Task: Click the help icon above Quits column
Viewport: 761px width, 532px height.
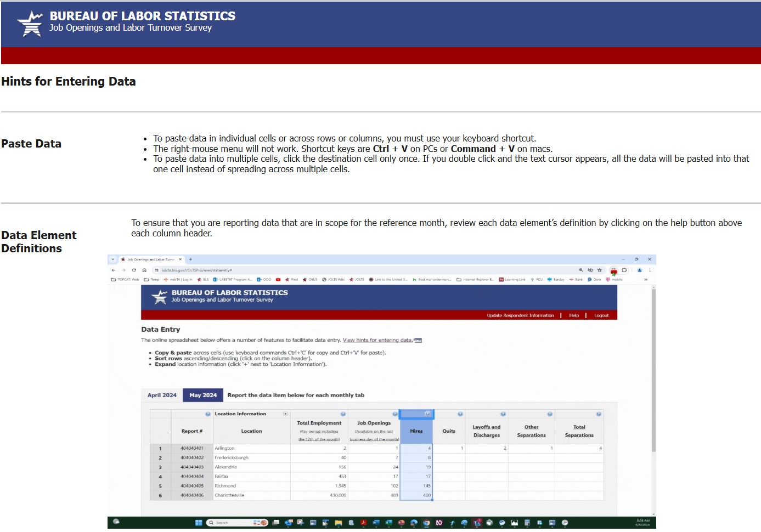Action: click(x=460, y=414)
